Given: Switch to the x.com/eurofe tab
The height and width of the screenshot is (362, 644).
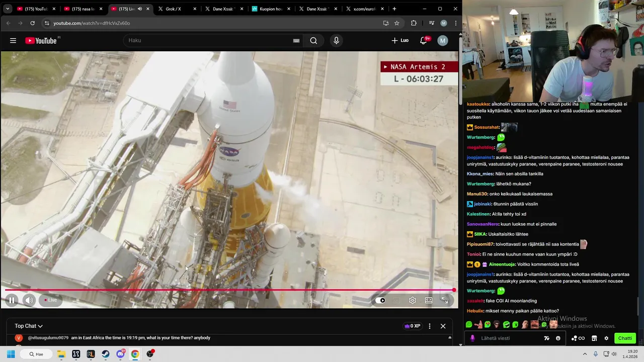Looking at the screenshot, I should [x=364, y=9].
